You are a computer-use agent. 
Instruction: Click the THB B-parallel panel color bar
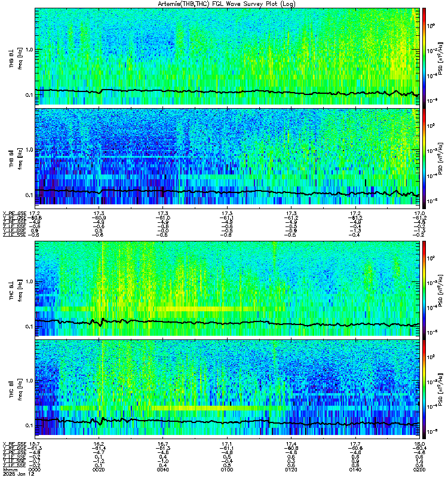coord(424,158)
